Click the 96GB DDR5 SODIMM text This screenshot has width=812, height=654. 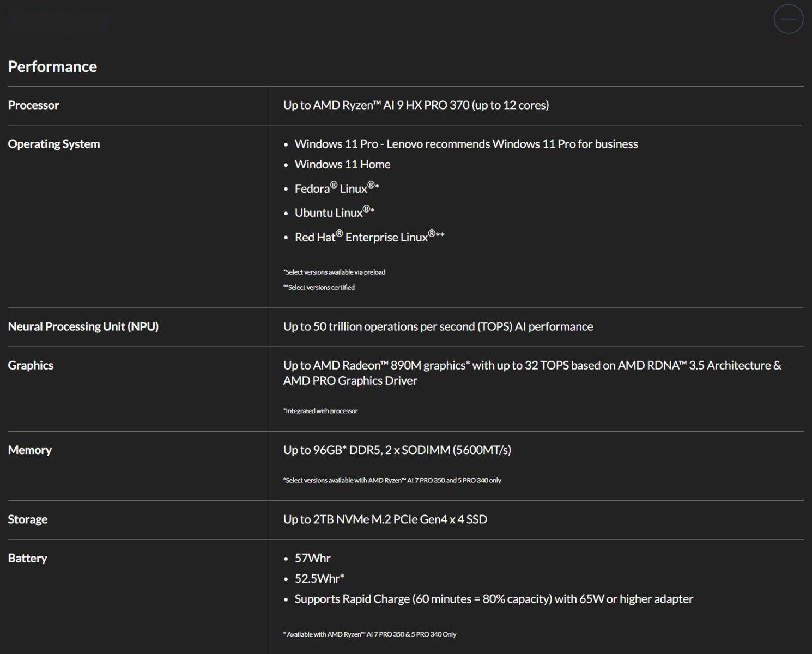[397, 450]
